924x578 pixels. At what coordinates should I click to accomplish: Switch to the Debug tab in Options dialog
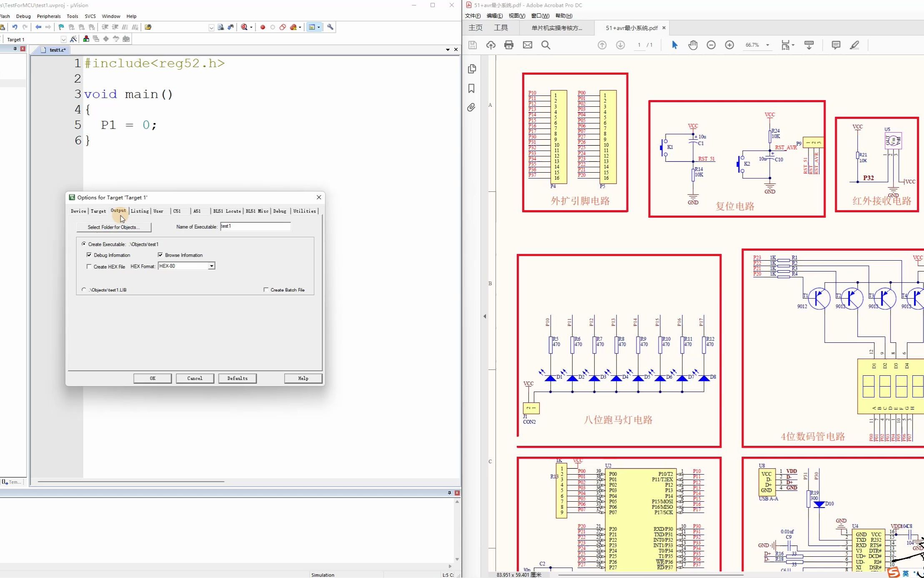[x=280, y=211]
